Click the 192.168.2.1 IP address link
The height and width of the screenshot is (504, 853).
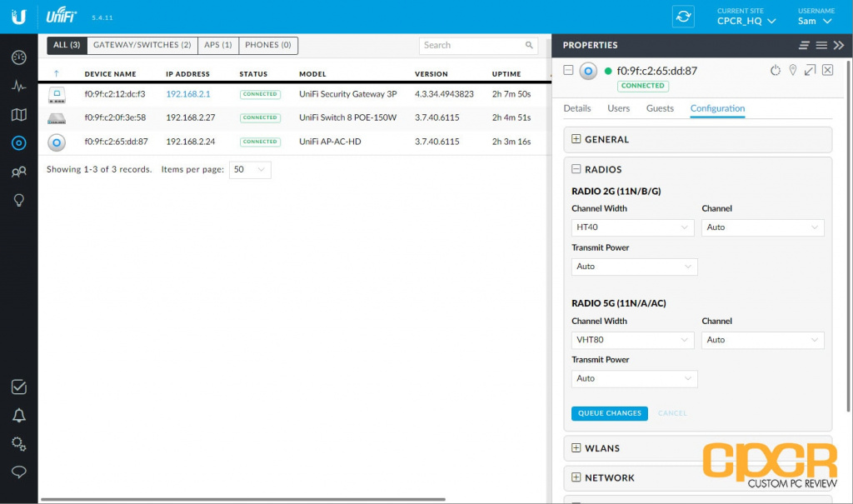click(x=188, y=94)
